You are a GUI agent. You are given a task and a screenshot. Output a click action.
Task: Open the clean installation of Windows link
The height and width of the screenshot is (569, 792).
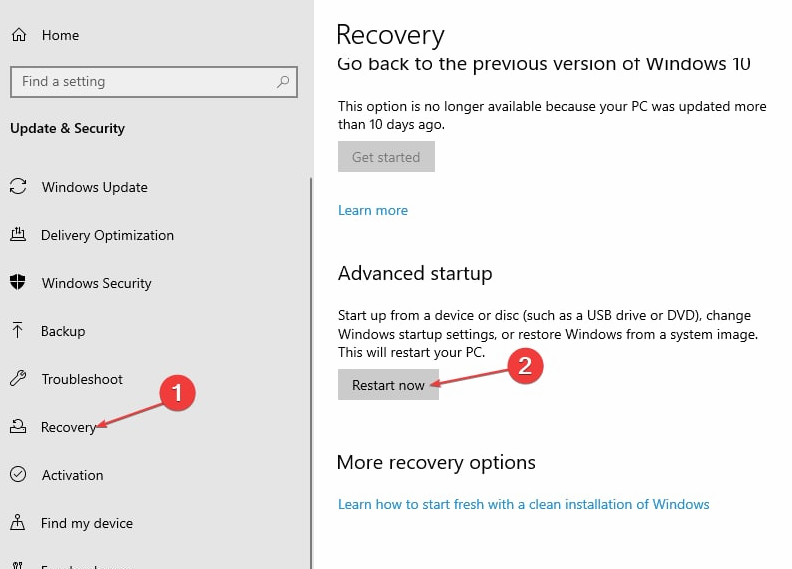coord(523,504)
